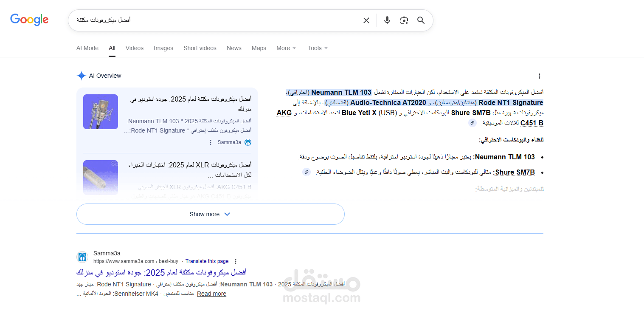This screenshot has width=644, height=311.
Task: Expand AI Overview with Show more
Action: click(210, 214)
